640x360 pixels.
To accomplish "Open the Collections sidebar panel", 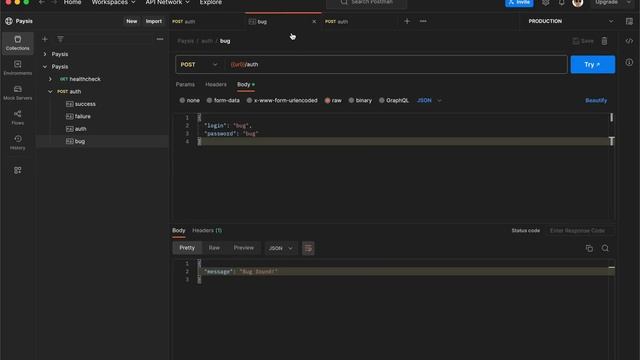I will (18, 43).
